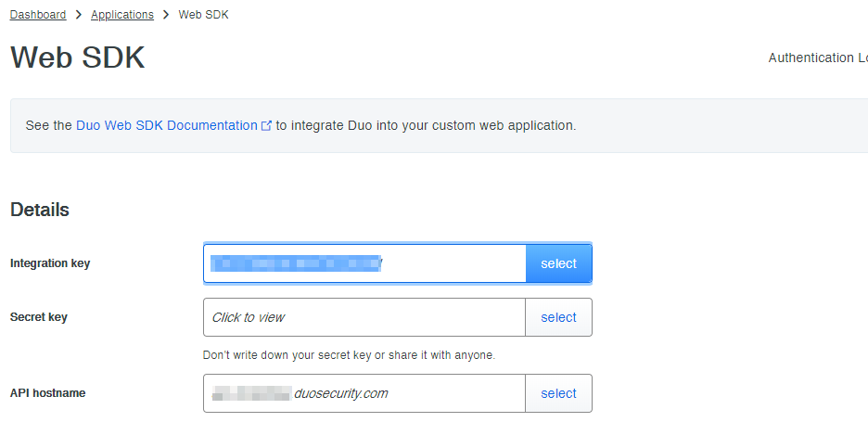Open the Authentication Log link
This screenshot has height=435, width=868.
click(x=816, y=58)
